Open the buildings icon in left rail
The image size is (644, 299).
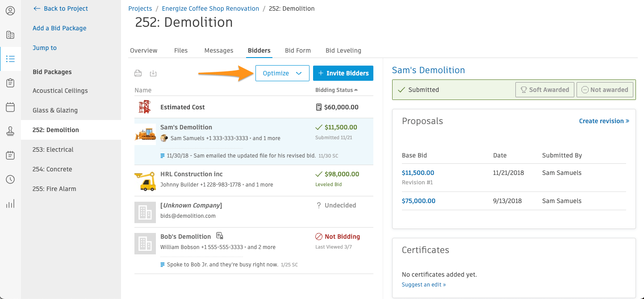pos(10,35)
